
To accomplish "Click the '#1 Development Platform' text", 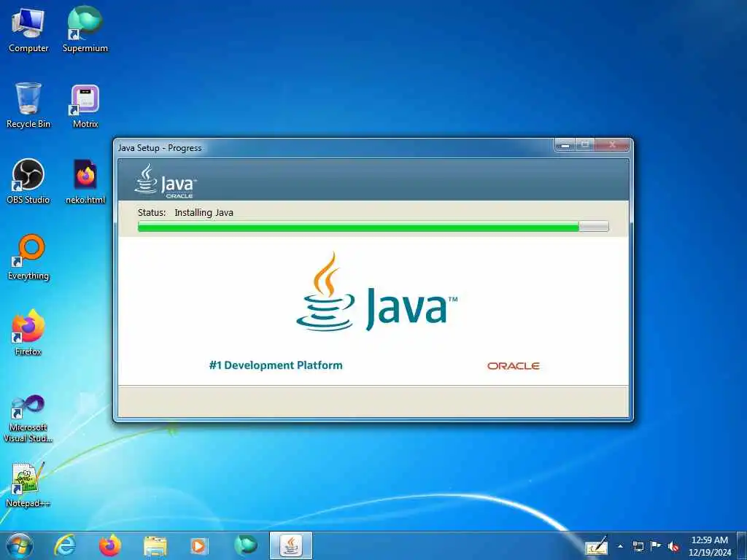I will tap(276, 365).
